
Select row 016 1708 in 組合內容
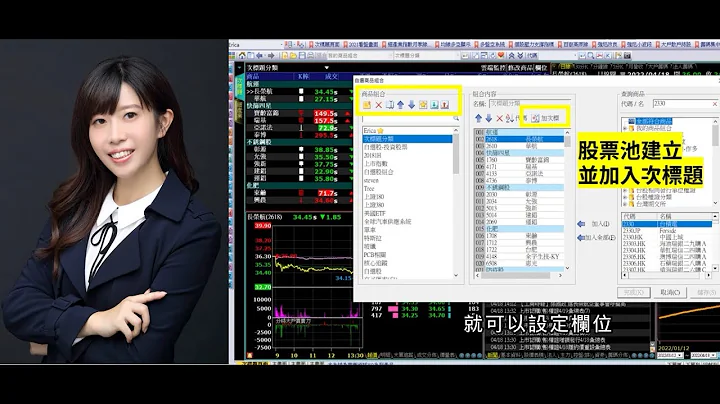click(519, 236)
